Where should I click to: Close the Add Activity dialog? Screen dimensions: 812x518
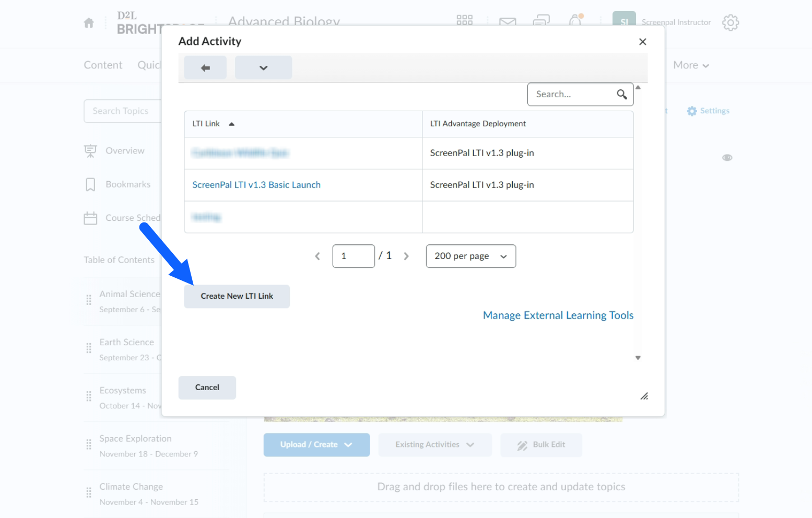coord(643,42)
